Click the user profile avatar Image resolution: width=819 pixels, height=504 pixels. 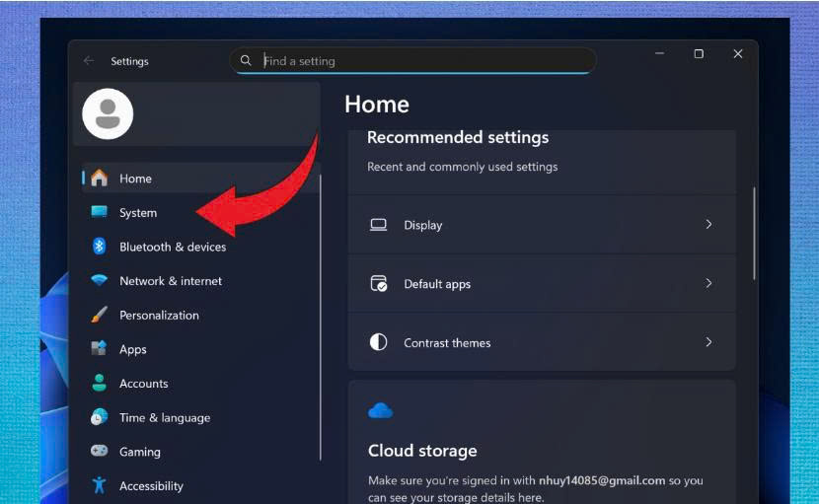[108, 113]
